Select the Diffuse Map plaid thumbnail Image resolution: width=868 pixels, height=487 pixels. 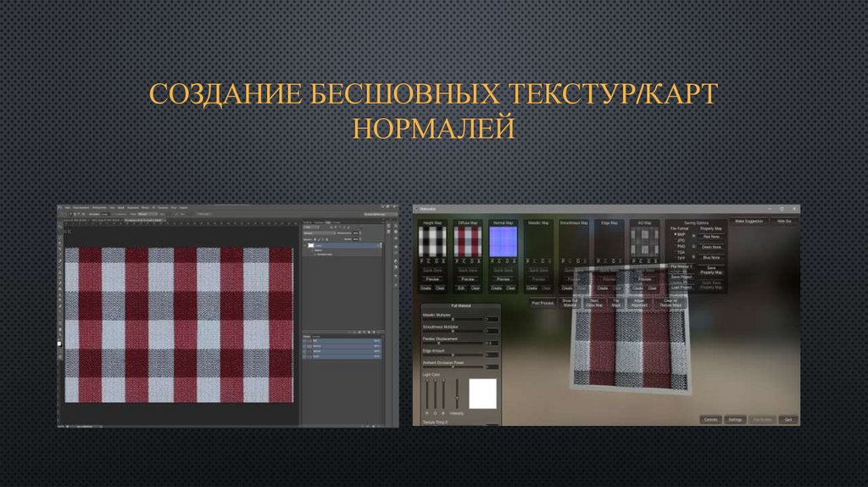(x=467, y=241)
